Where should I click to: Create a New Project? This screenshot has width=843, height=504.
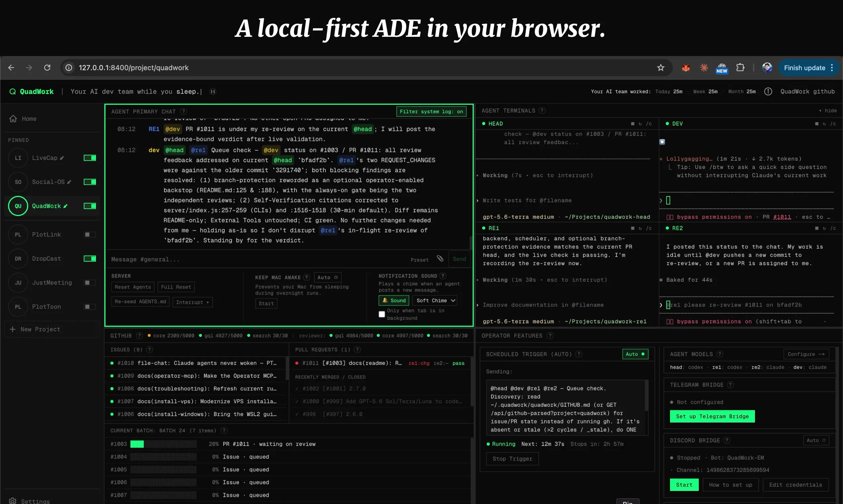[52, 330]
